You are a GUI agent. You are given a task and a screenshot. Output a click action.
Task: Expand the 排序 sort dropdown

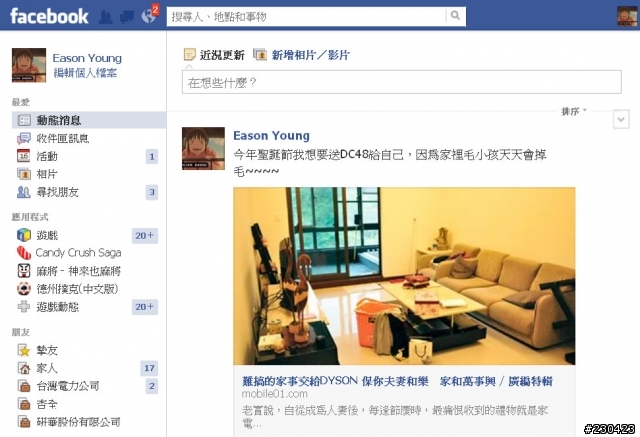pyautogui.click(x=573, y=111)
